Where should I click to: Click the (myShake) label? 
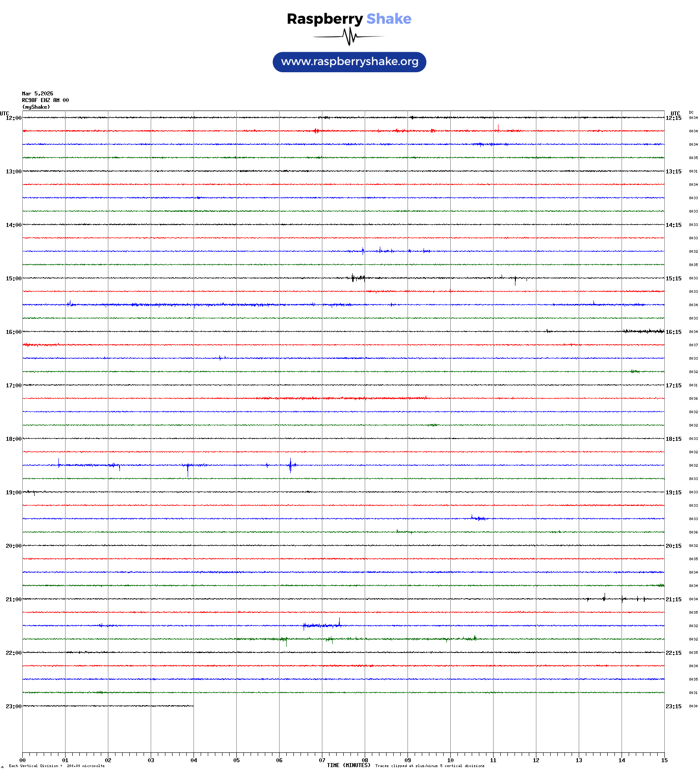click(36, 107)
